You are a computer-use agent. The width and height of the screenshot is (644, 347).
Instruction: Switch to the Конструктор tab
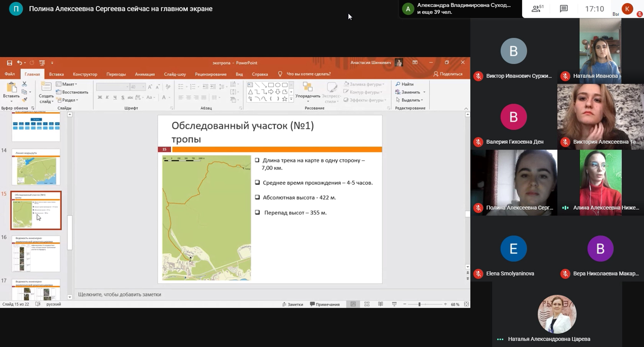85,74
